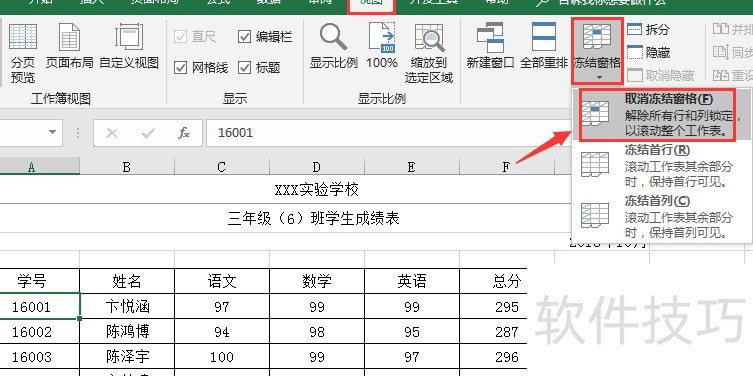Select column F header

(506, 167)
